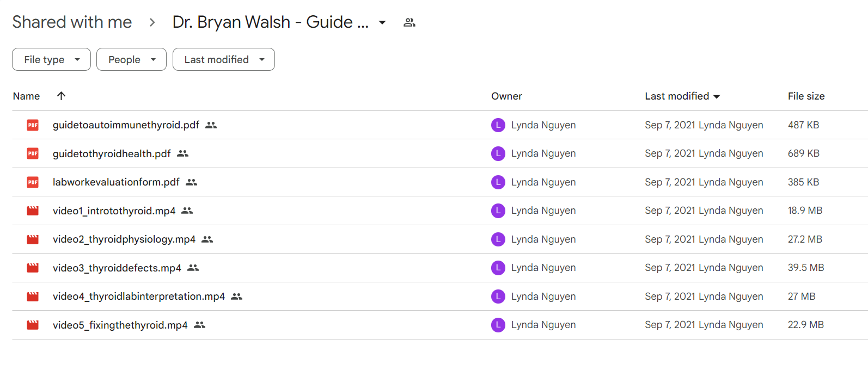Click shared people icon beside video4_thyroidlabinterpretation.mp4

tap(237, 296)
